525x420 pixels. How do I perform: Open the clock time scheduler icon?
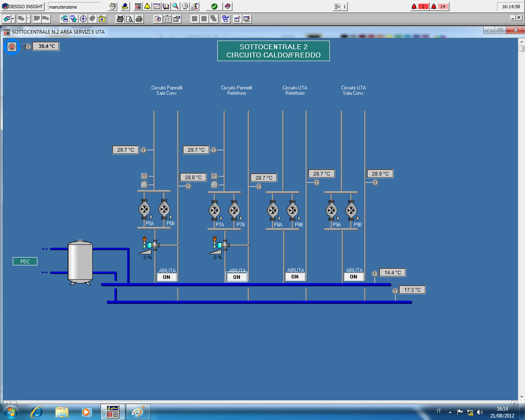pos(185,7)
